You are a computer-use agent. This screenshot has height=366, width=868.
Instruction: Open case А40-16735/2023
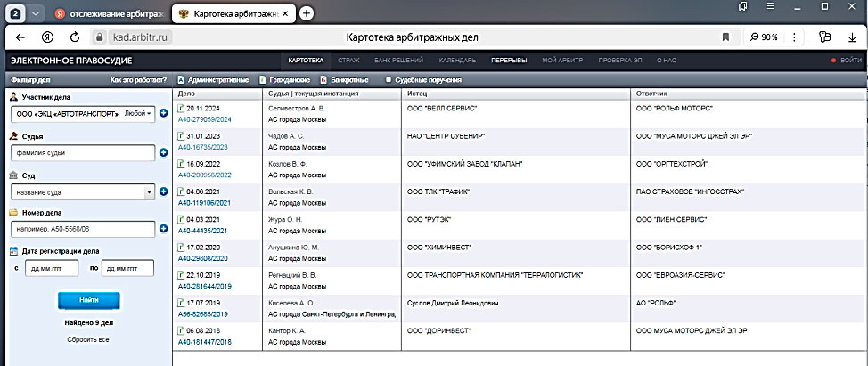tap(202, 147)
